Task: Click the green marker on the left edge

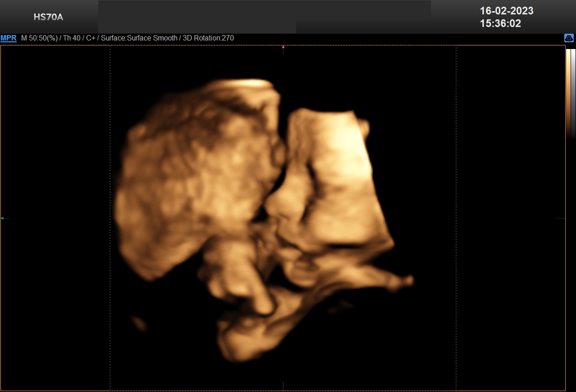Action: tap(2, 218)
